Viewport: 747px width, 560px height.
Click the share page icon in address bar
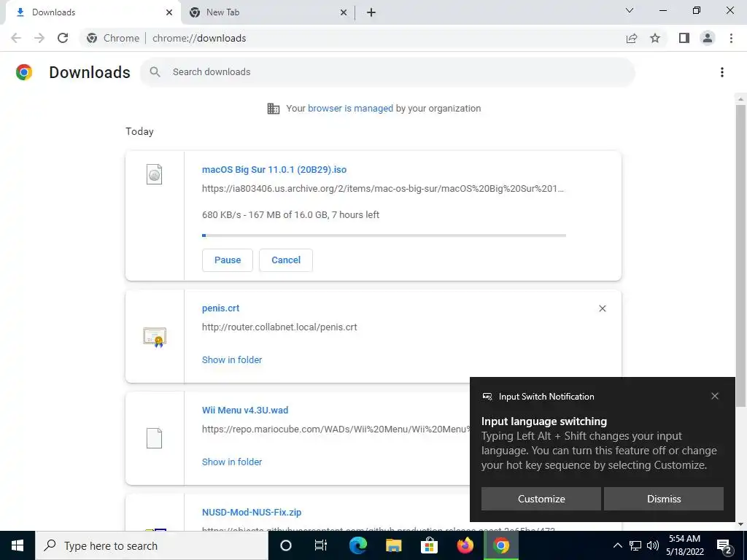632,38
